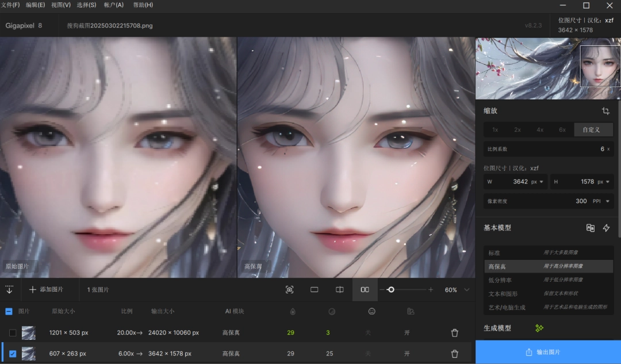
Task: Click the face recovery smiley column icon
Action: tap(371, 311)
